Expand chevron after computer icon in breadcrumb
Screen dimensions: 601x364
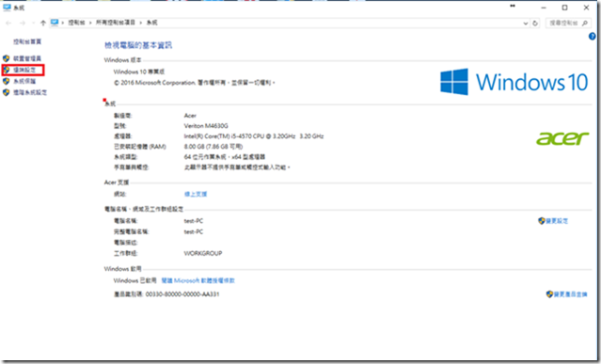[63, 23]
